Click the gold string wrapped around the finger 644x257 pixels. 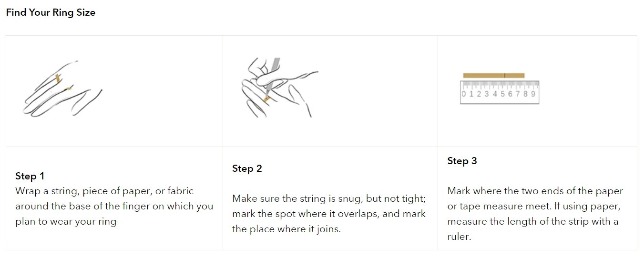[x=58, y=79]
